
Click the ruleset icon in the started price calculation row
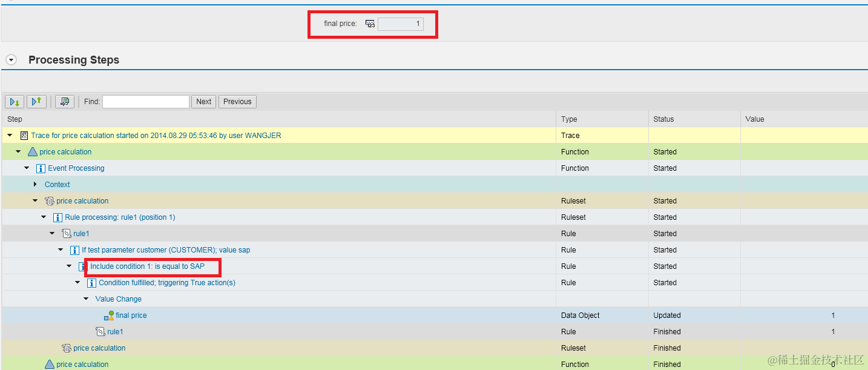[x=50, y=201]
